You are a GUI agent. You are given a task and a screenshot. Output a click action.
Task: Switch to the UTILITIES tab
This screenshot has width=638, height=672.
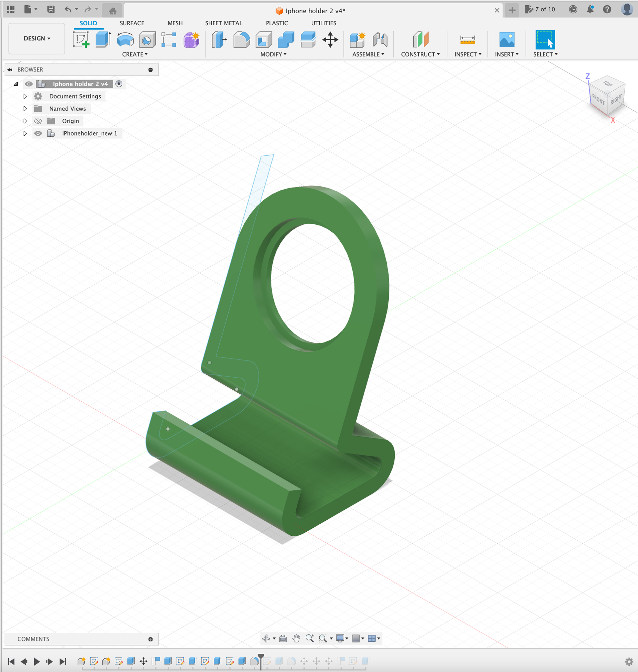[323, 23]
